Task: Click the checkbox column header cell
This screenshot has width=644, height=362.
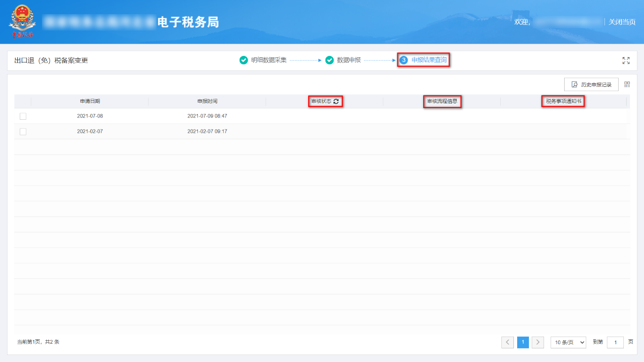Action: 23,101
